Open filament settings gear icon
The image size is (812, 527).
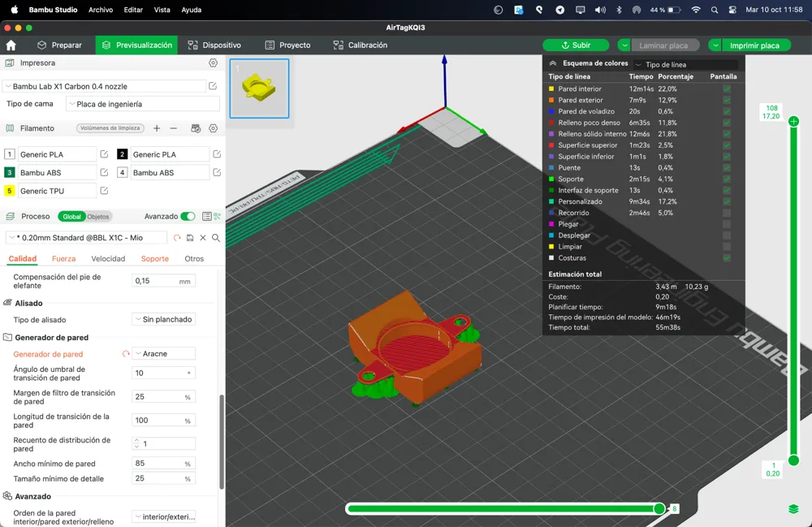[213, 128]
